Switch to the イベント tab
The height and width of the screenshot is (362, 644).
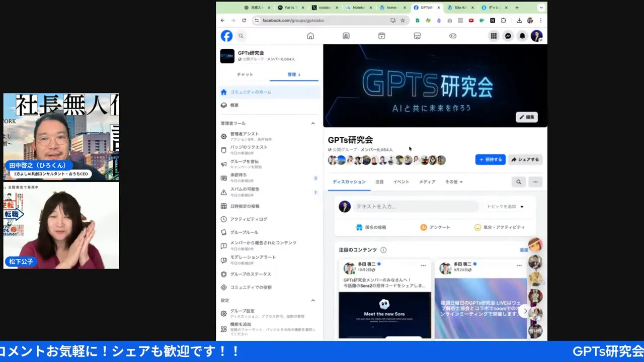click(401, 182)
